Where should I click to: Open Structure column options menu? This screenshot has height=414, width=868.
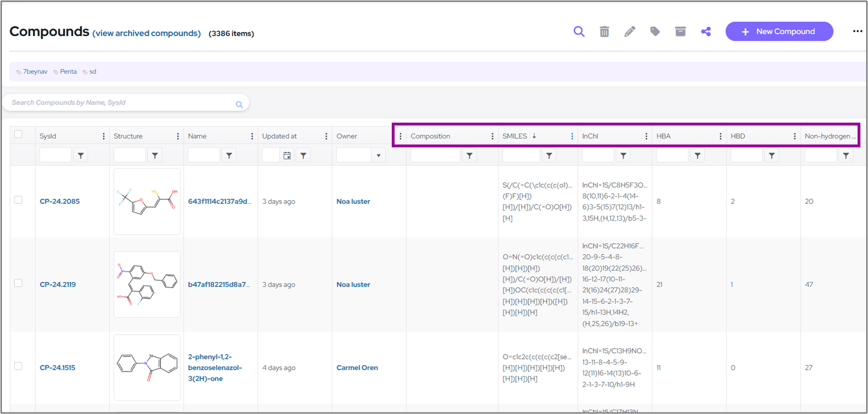178,136
